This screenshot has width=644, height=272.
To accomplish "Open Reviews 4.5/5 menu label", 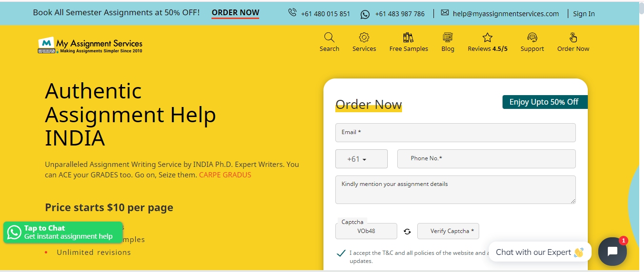I will pyautogui.click(x=487, y=49).
